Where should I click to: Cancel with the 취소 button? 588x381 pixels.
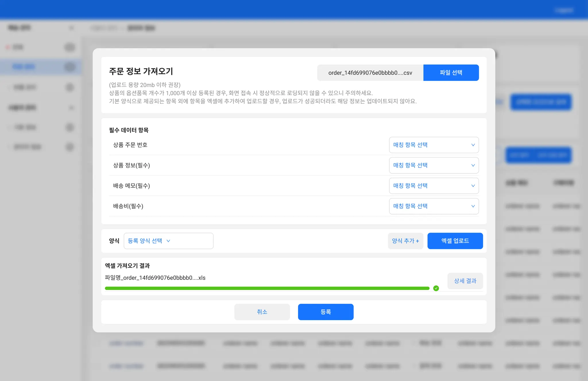pos(262,312)
